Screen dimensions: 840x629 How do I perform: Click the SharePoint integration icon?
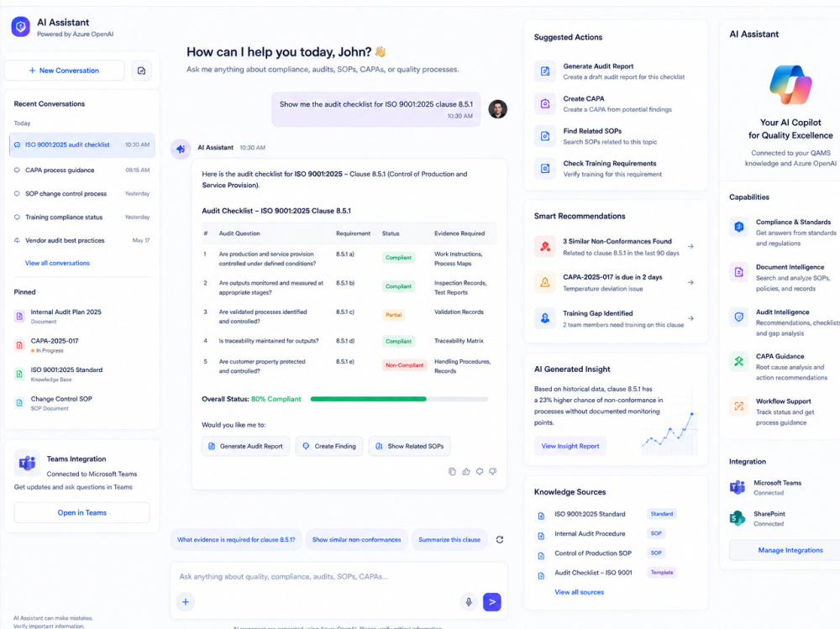(738, 518)
